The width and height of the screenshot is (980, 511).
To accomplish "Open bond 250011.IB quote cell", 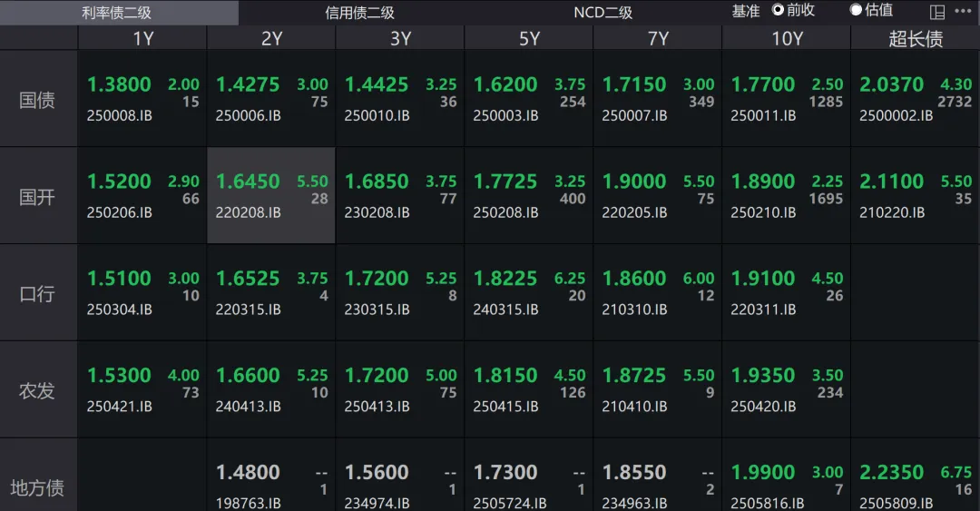I will (x=786, y=99).
